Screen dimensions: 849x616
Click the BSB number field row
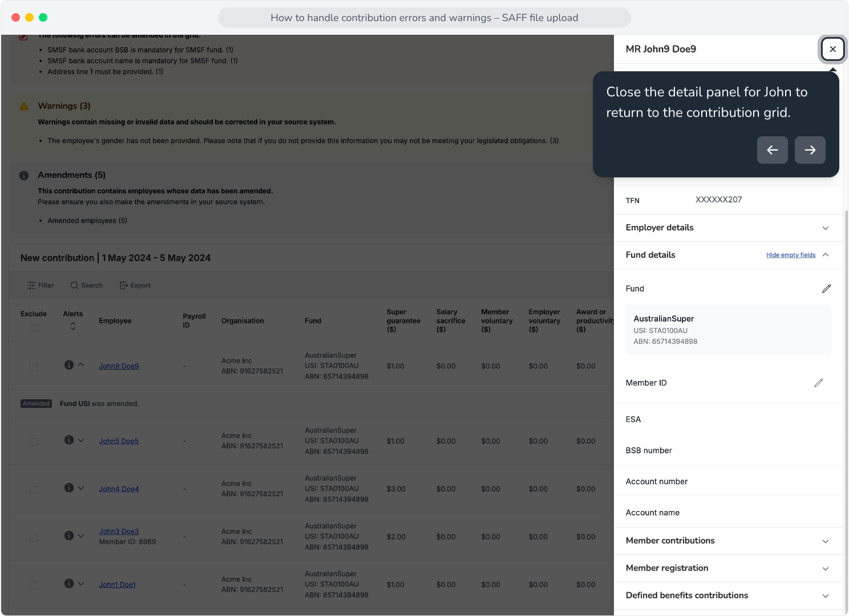pos(729,451)
